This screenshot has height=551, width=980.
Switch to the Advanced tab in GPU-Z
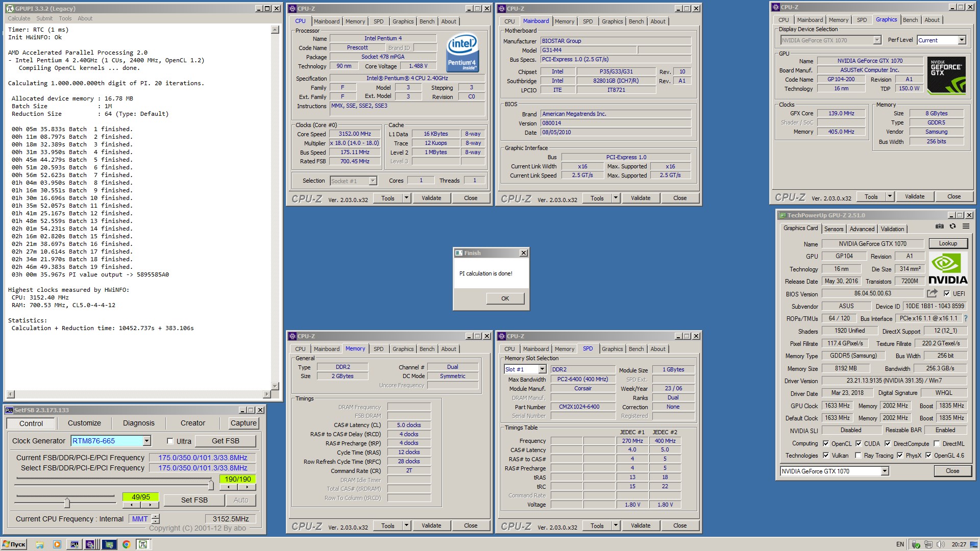click(x=862, y=229)
